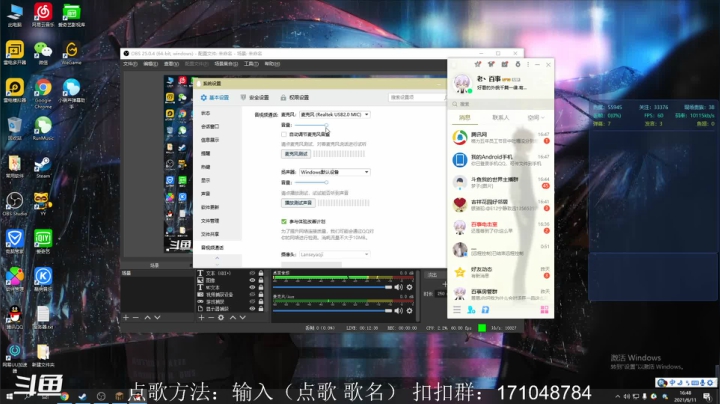
Task: Open the 摄像头 device dropdown
Action: [335, 254]
